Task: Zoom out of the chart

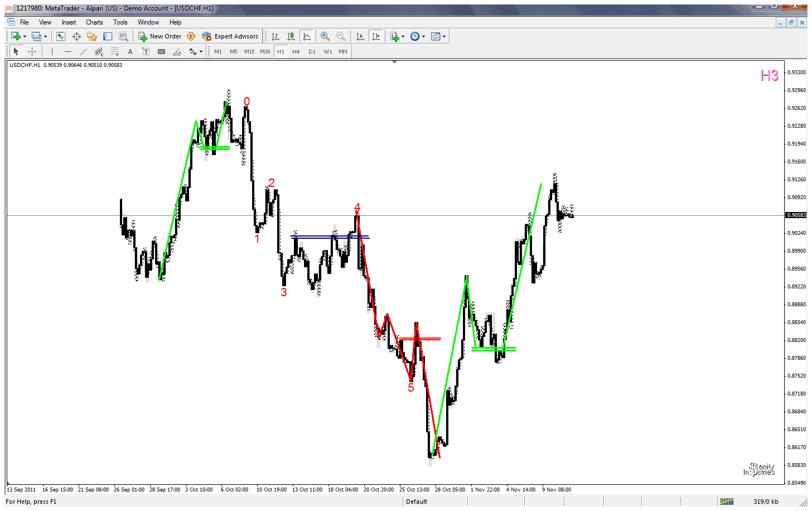Action: [x=340, y=36]
